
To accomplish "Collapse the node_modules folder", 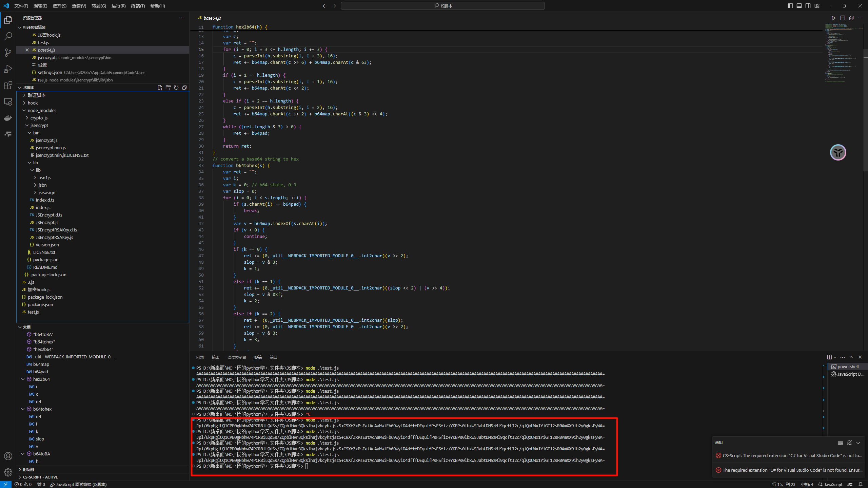I will (x=42, y=110).
